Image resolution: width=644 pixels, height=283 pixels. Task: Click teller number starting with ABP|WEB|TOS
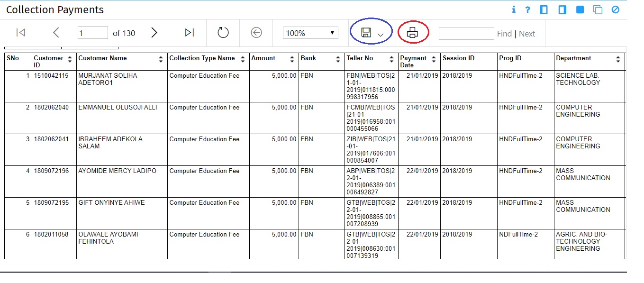(x=371, y=182)
